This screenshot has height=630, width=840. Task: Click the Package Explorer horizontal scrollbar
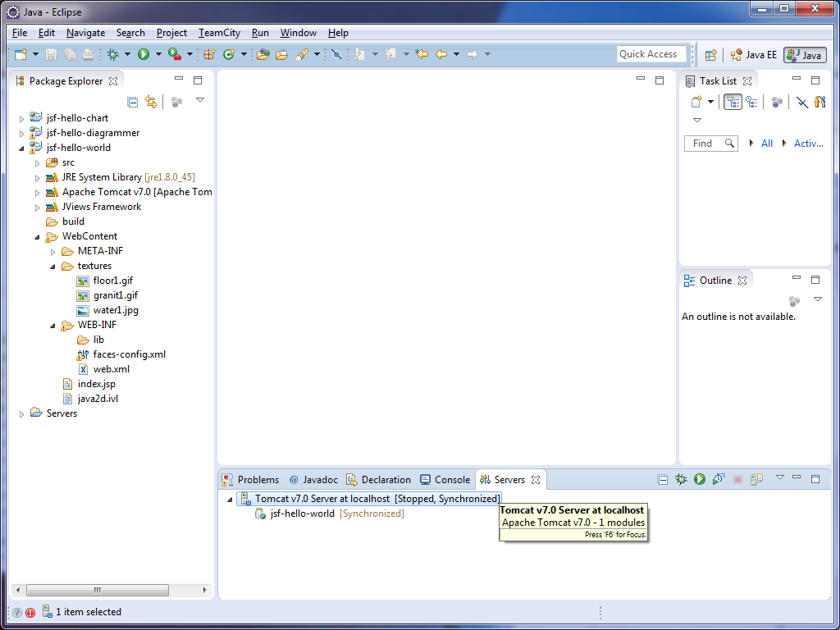(x=97, y=590)
